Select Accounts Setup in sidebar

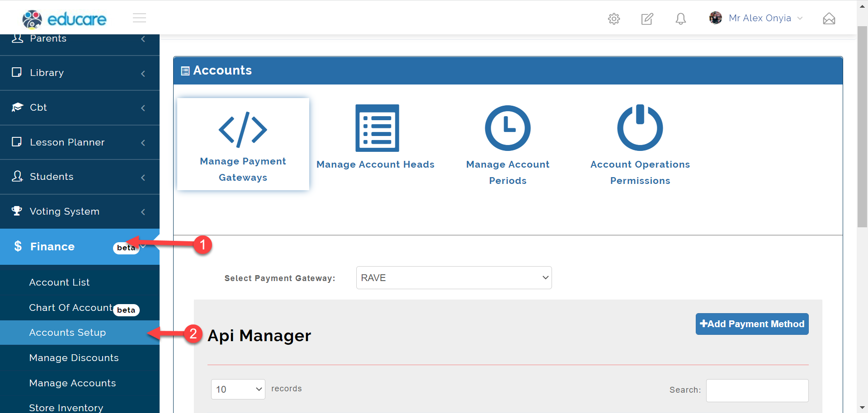67,333
